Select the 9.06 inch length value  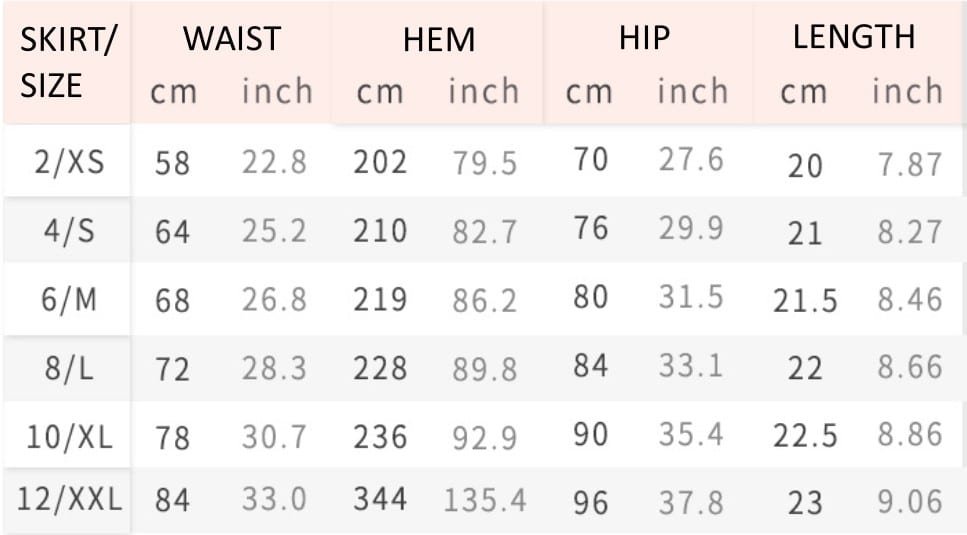pyautogui.click(x=910, y=502)
